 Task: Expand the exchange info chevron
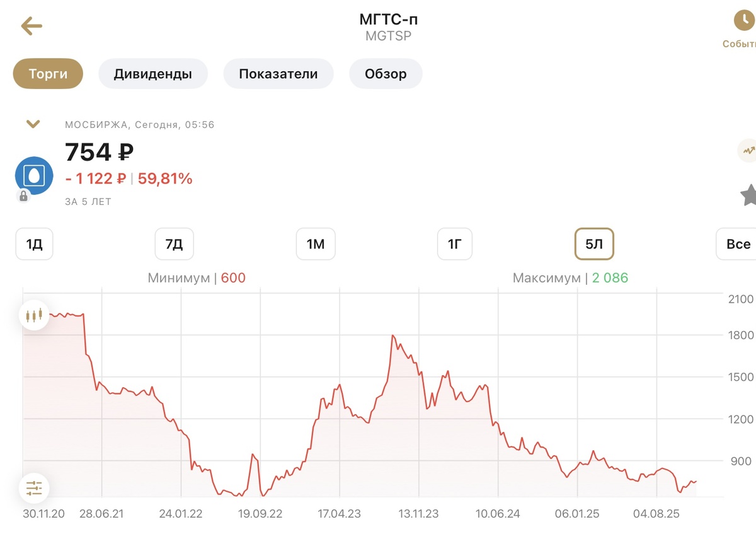point(33,124)
